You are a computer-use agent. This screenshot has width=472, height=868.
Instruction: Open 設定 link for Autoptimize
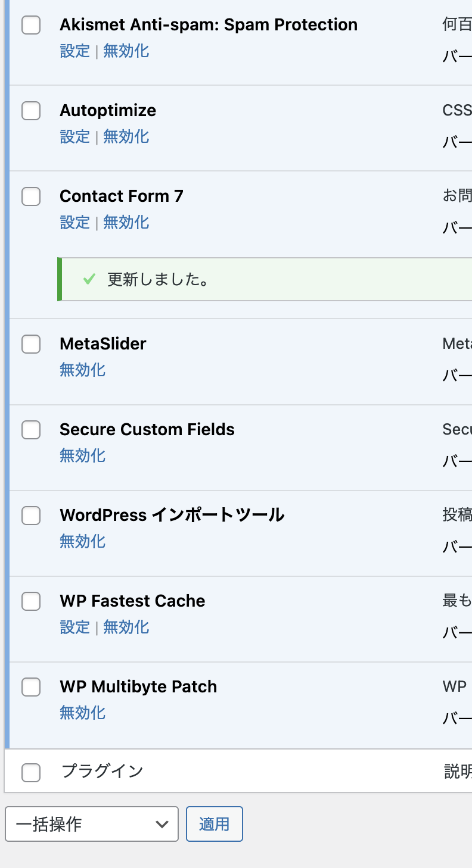pyautogui.click(x=74, y=137)
